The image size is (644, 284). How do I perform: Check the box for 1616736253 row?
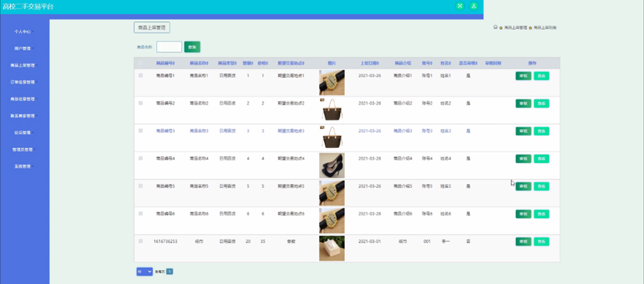pyautogui.click(x=141, y=241)
